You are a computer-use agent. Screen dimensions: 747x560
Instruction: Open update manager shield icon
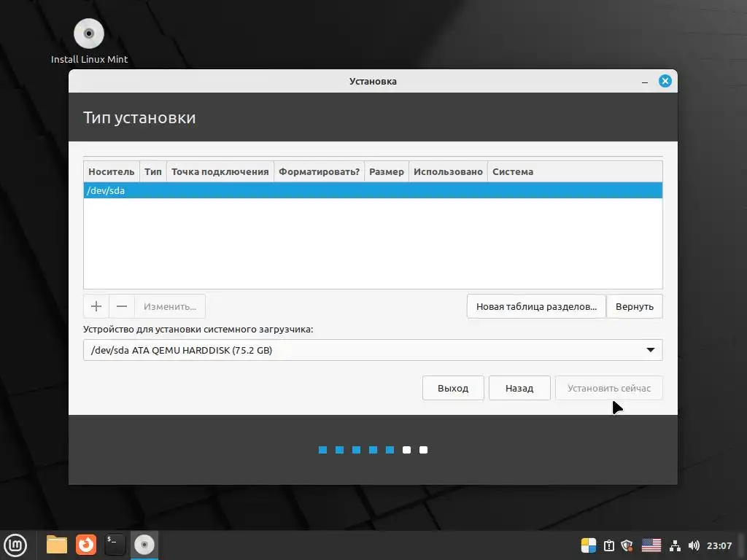(x=627, y=545)
